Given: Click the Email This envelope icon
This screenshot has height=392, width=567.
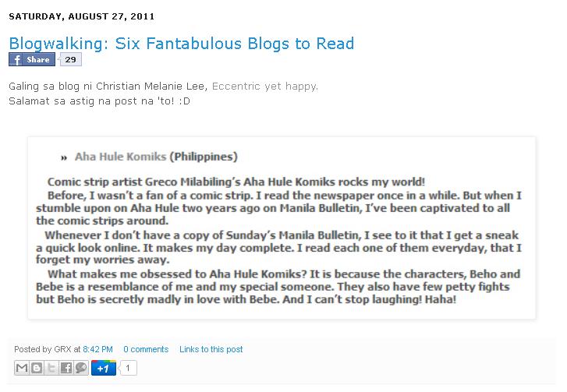Looking at the screenshot, I should click(22, 368).
